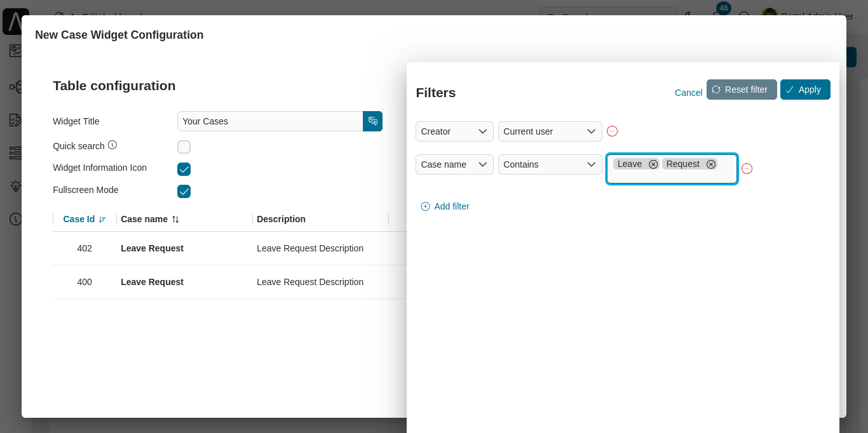The image size is (868, 433).
Task: Open the Contains operator dropdown
Action: tap(550, 164)
